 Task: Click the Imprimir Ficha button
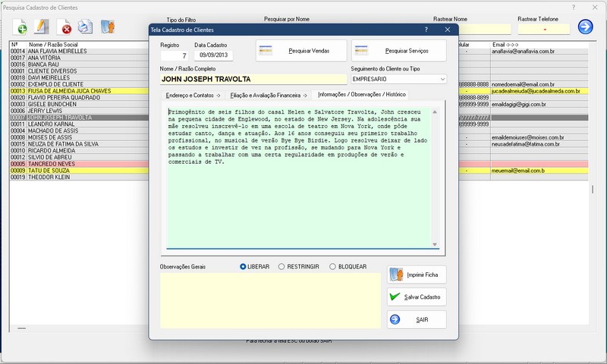[x=417, y=275]
